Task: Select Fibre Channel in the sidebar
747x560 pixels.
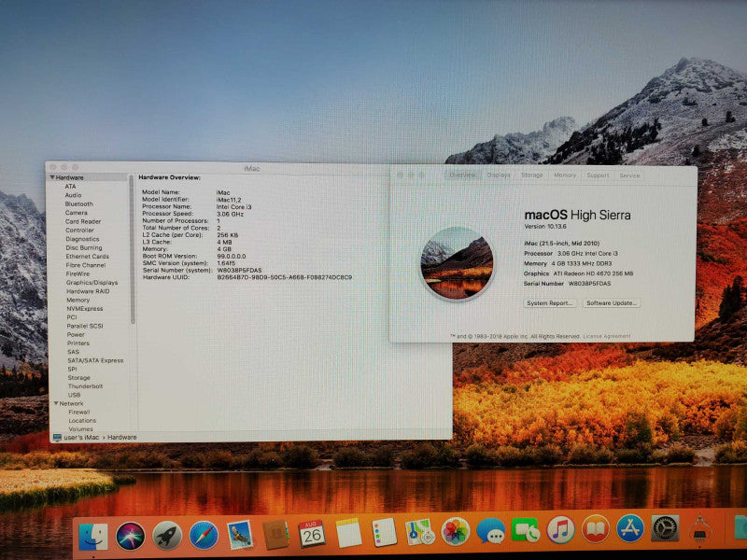Action: point(86,265)
